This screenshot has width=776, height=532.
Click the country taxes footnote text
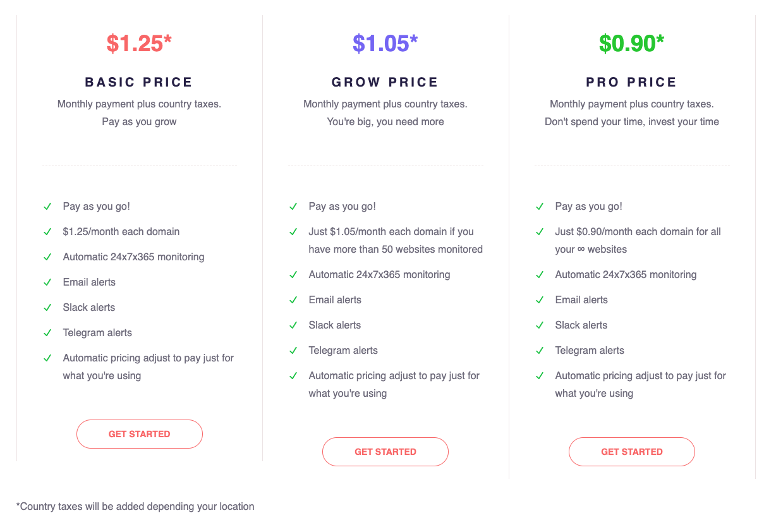[135, 506]
